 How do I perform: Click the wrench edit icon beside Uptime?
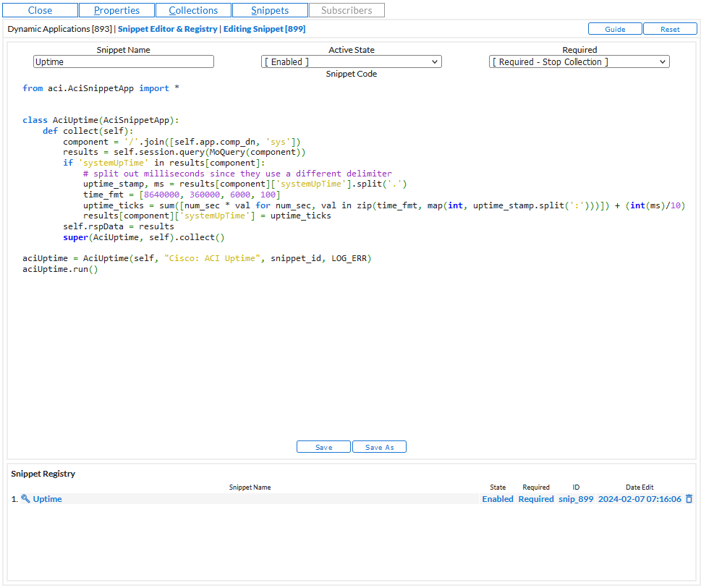[25, 499]
